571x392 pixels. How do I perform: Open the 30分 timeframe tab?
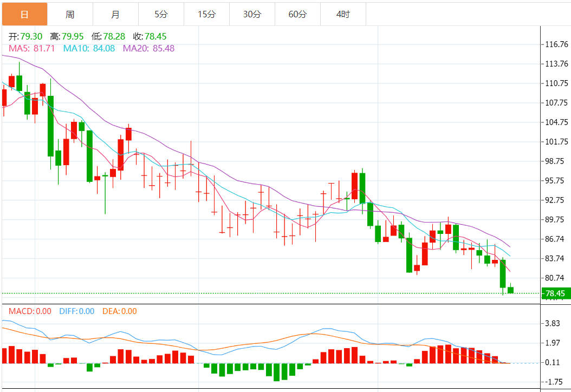pos(252,14)
